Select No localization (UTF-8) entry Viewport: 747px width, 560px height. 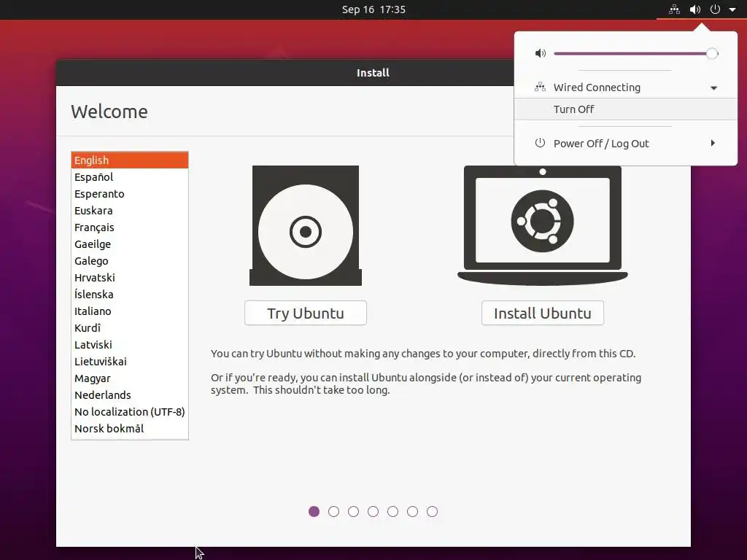click(130, 411)
